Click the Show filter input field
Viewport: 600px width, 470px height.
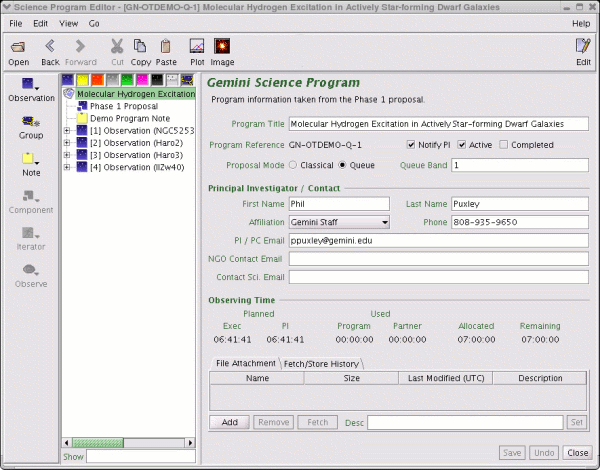141,456
